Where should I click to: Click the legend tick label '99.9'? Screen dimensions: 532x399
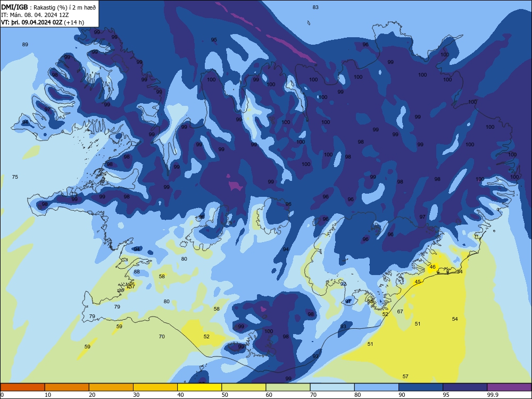tap(492, 395)
